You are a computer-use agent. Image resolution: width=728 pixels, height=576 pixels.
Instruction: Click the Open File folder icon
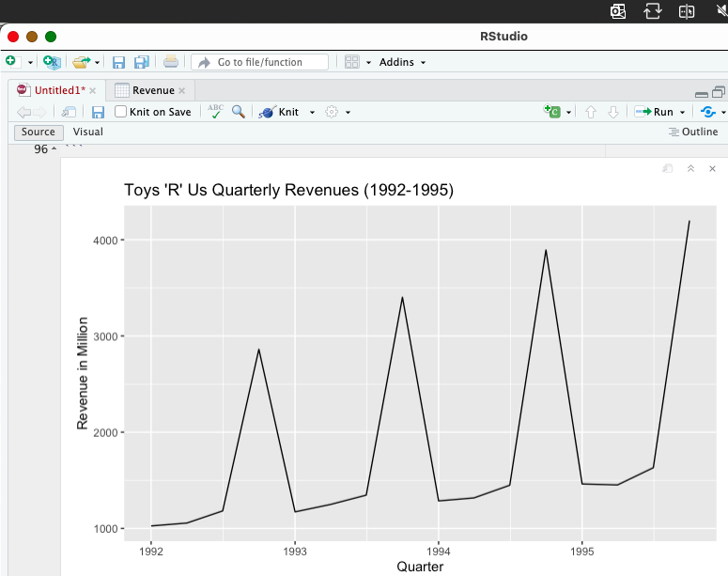pyautogui.click(x=81, y=62)
